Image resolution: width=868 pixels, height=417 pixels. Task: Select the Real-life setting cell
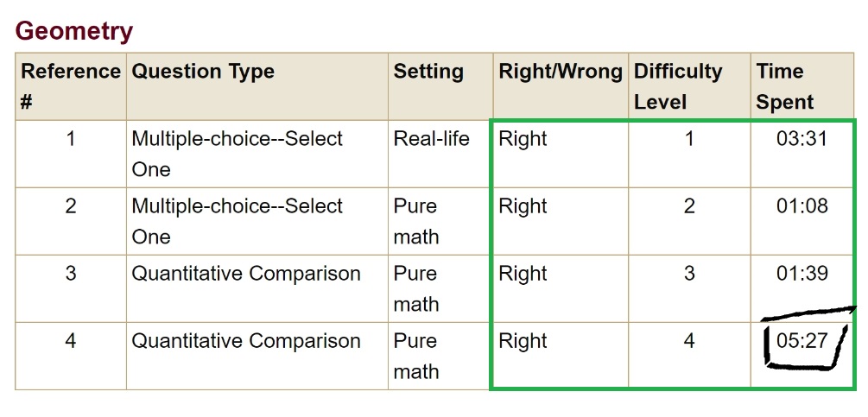432,139
